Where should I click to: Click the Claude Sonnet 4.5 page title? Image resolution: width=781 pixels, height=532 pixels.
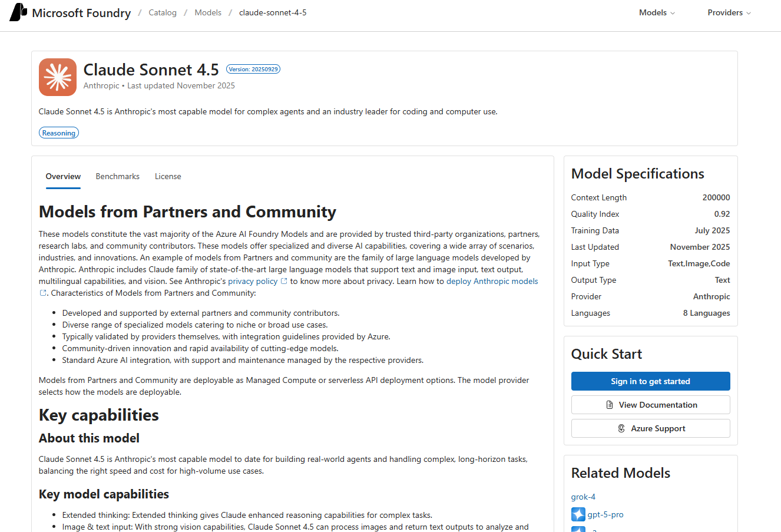[x=151, y=70]
